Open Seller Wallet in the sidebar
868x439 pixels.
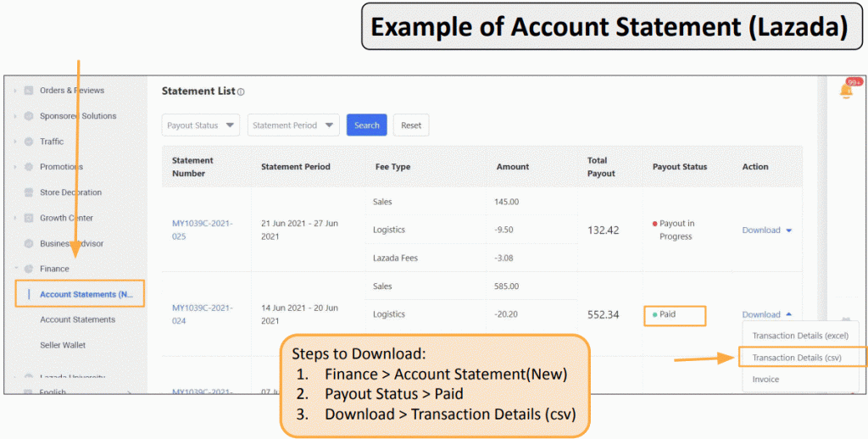coord(63,345)
